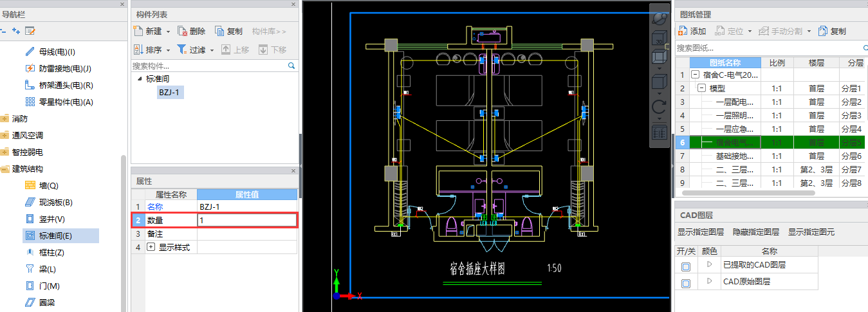
Task: Collapse the 模型 node in drawing list
Action: click(x=702, y=88)
